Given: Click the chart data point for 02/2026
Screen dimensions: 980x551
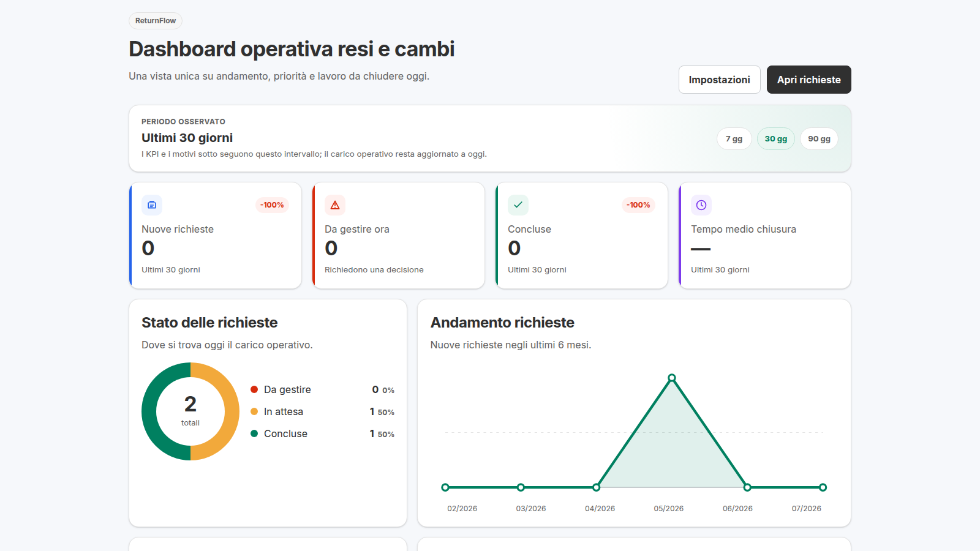Looking at the screenshot, I should tap(445, 487).
